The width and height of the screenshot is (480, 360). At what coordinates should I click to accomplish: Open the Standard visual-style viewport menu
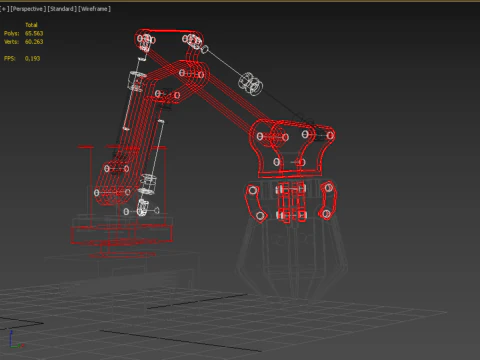click(x=62, y=9)
